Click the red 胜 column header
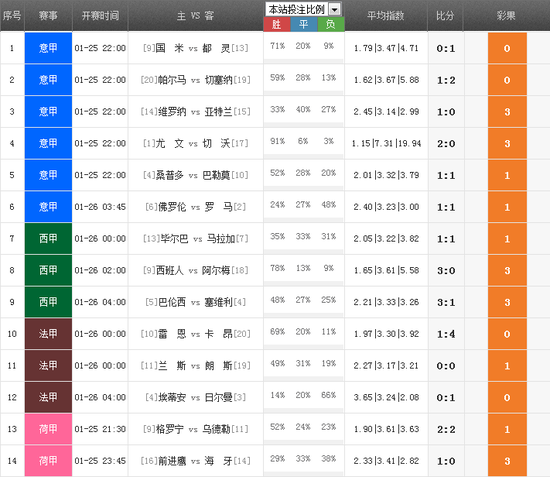This screenshot has height=477, width=550. click(x=277, y=24)
